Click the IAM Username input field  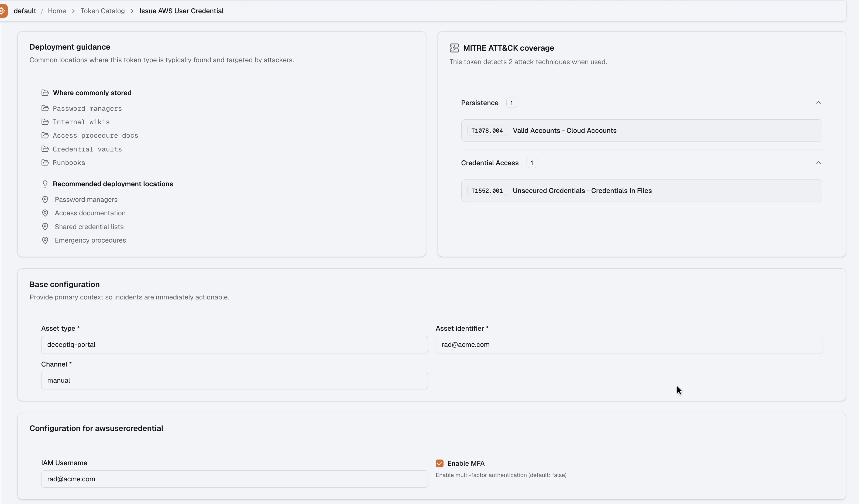click(x=234, y=479)
